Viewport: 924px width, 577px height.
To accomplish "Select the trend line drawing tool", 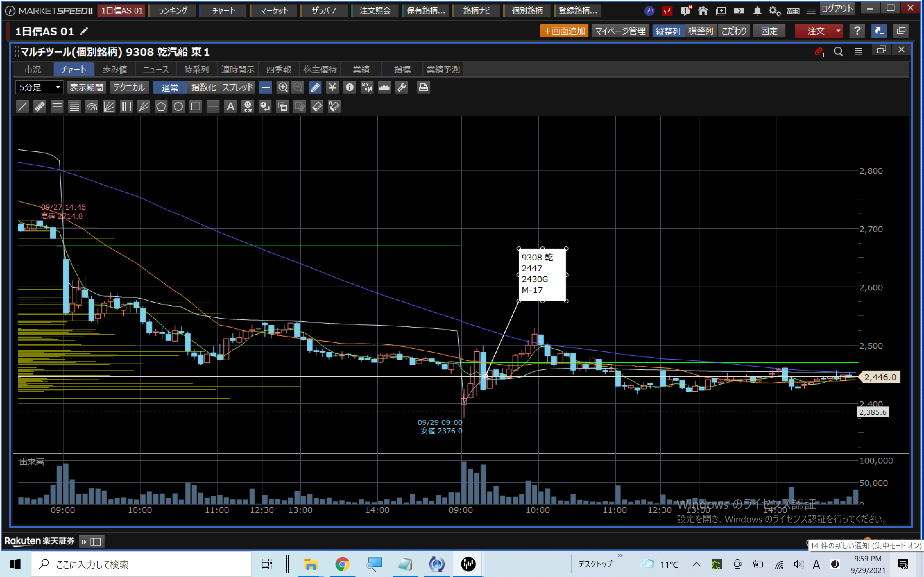I will 22,106.
